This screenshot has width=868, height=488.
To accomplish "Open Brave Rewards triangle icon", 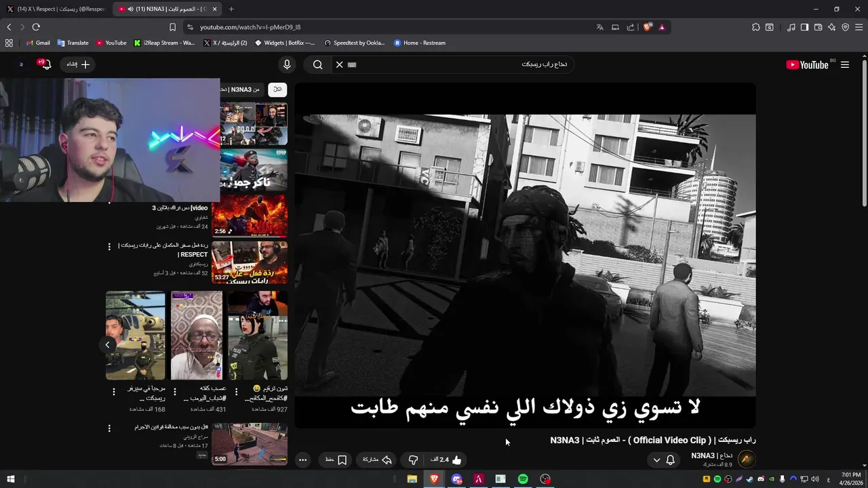I will point(662,27).
